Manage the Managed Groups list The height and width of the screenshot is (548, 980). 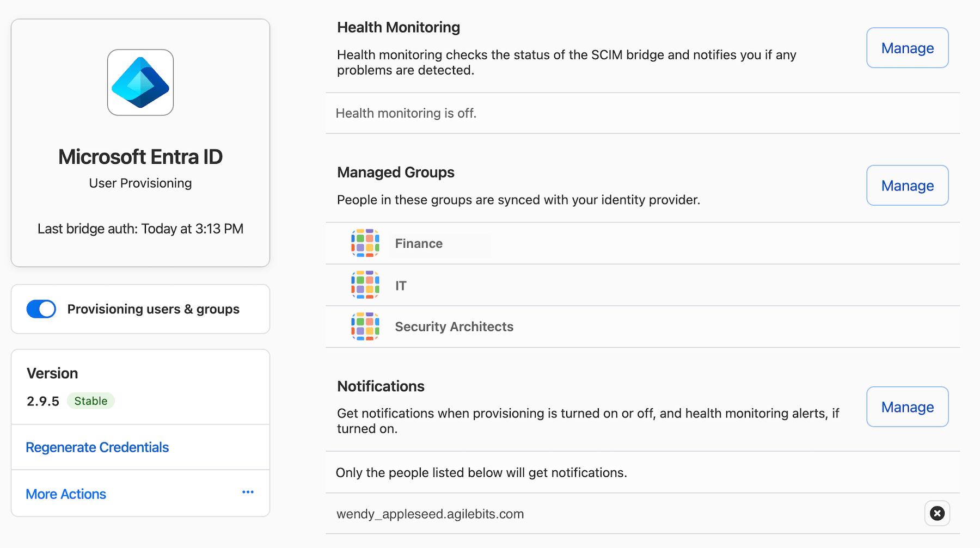click(907, 185)
